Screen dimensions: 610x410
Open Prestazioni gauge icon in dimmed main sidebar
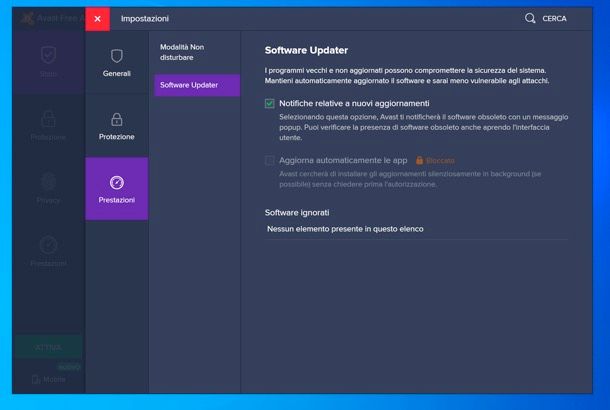[49, 245]
